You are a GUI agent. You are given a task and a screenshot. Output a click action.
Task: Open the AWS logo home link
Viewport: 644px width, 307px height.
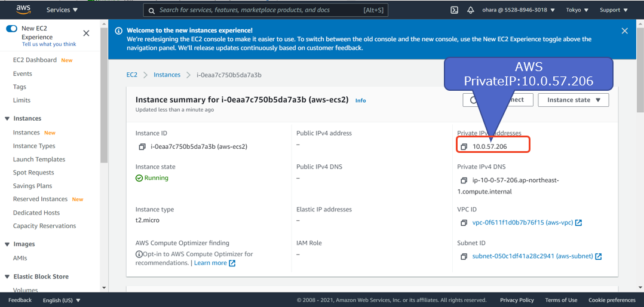[24, 10]
